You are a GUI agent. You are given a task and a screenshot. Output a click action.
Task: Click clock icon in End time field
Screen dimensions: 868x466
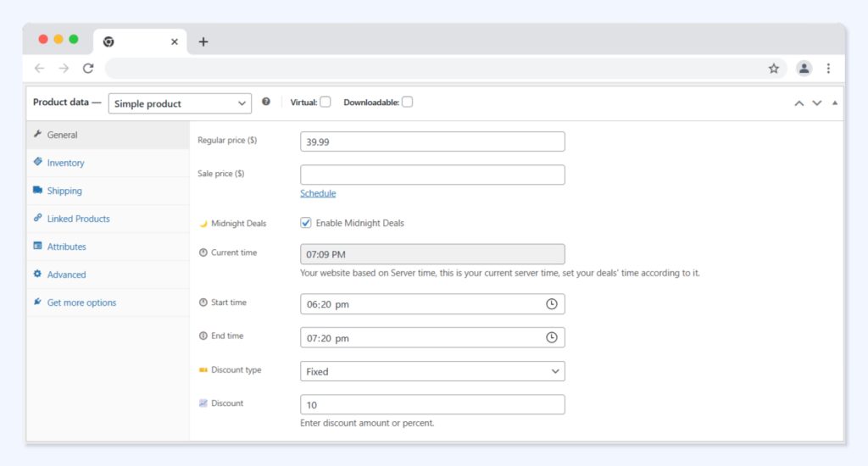(x=552, y=338)
